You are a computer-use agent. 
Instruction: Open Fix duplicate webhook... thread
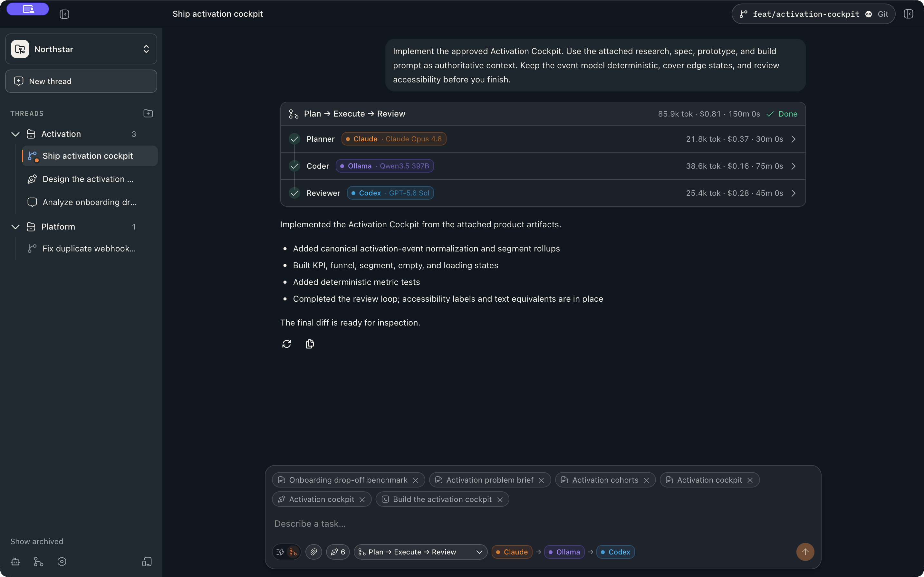[x=90, y=249]
